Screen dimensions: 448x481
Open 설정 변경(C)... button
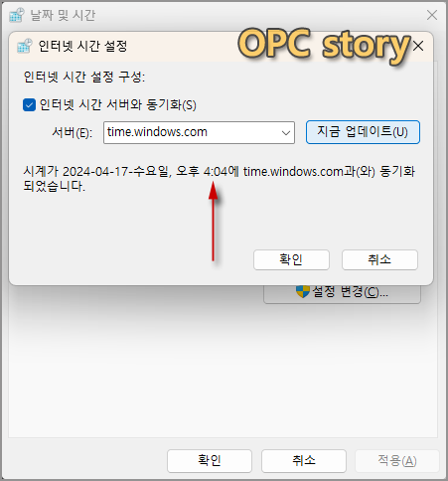point(342,293)
